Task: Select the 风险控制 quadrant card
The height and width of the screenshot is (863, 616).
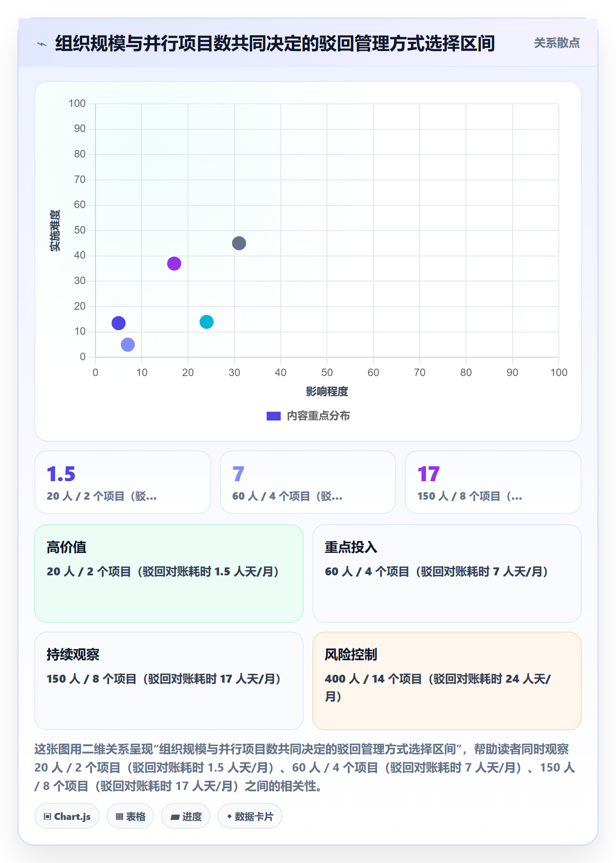Action: click(x=447, y=681)
